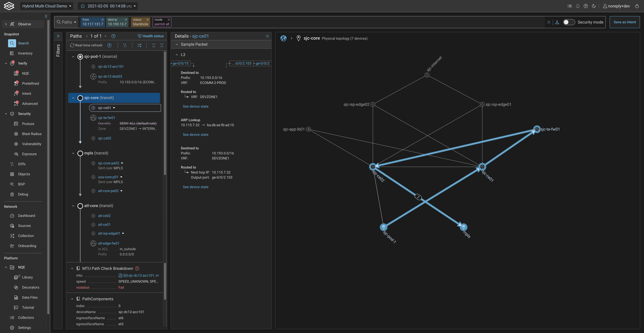Open the Hybrid Multi-Cloud Demo dropdown

click(47, 6)
